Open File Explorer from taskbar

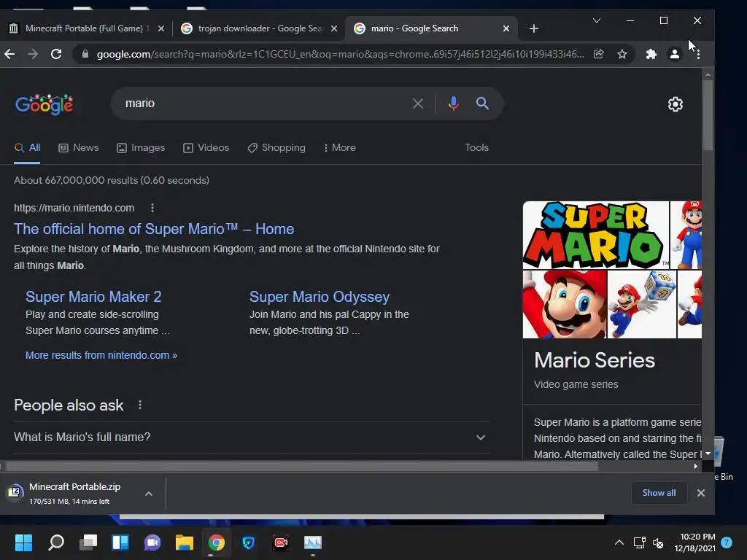185,542
